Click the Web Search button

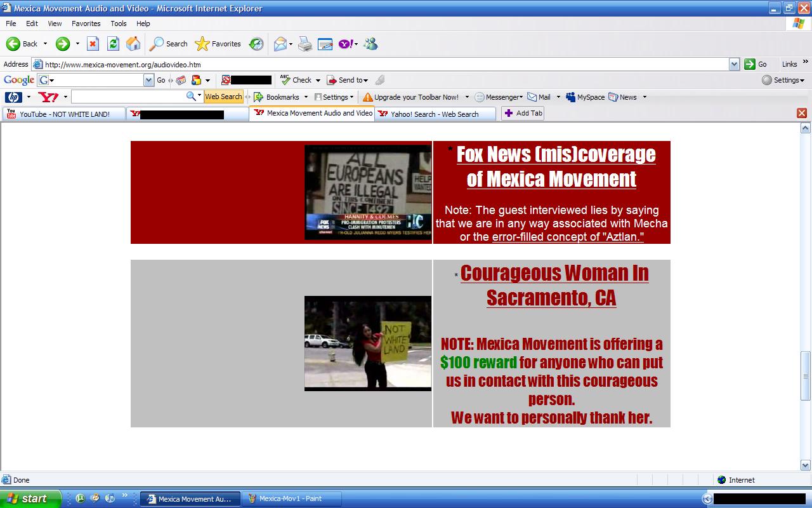223,97
